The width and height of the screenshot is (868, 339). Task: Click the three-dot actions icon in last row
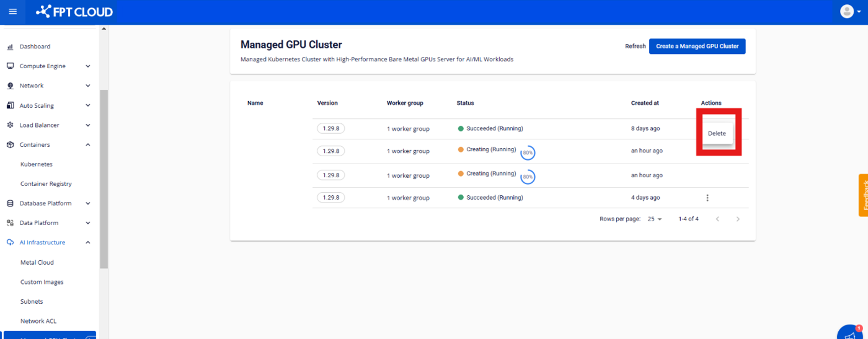click(x=707, y=198)
